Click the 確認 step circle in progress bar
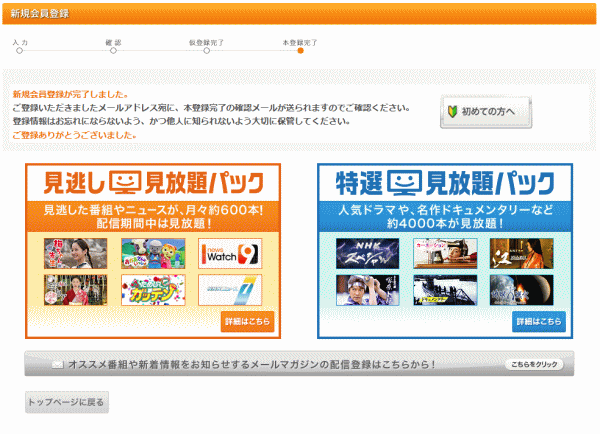The width and height of the screenshot is (600, 434). click(113, 51)
